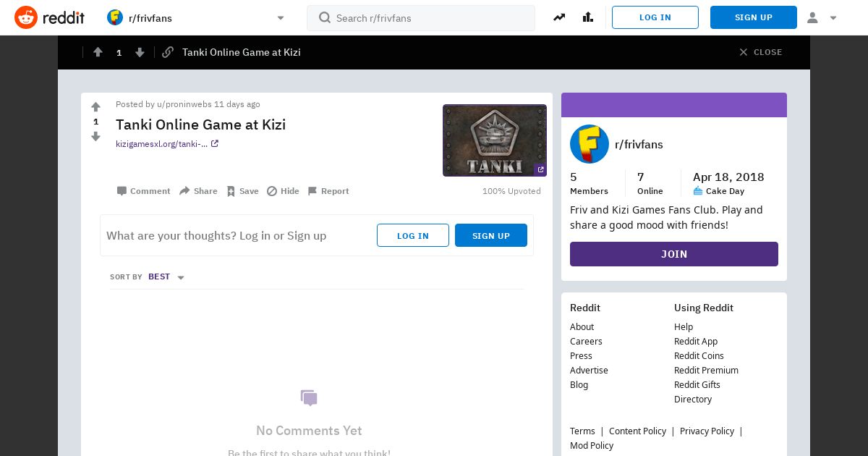868x456 pixels.
Task: Hide the post with Hide button
Action: (283, 191)
